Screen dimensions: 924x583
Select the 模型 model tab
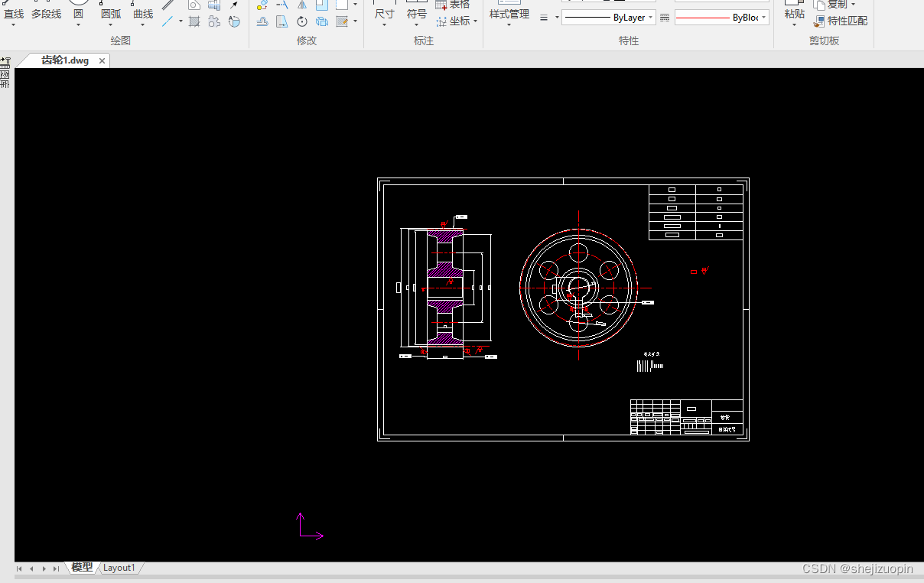click(x=82, y=568)
